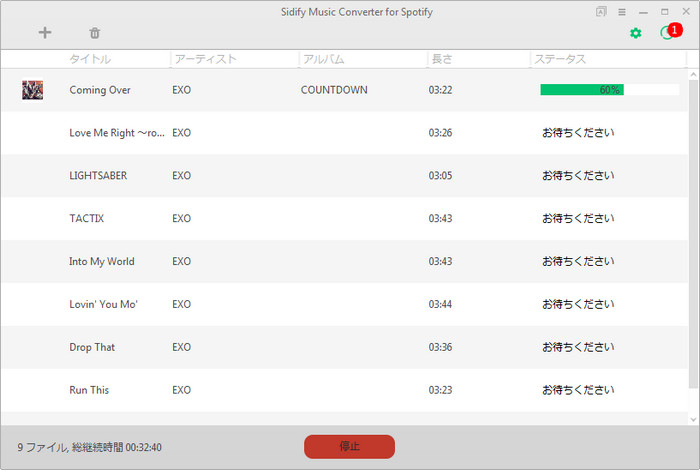The height and width of the screenshot is (470, 700).
Task: Open converted history with notification badge
Action: (x=671, y=32)
